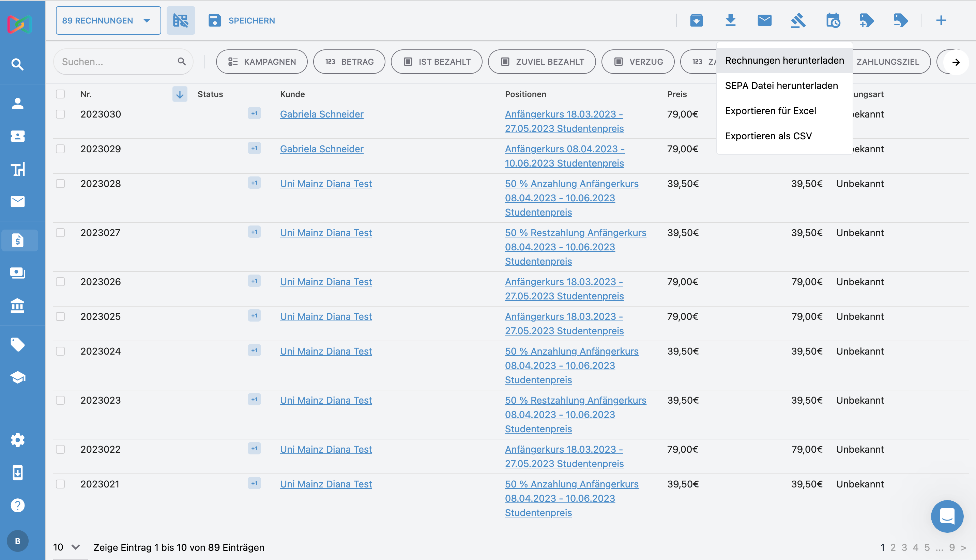Expand the 89 RECHNUNGEN dropdown
976x560 pixels.
[108, 20]
